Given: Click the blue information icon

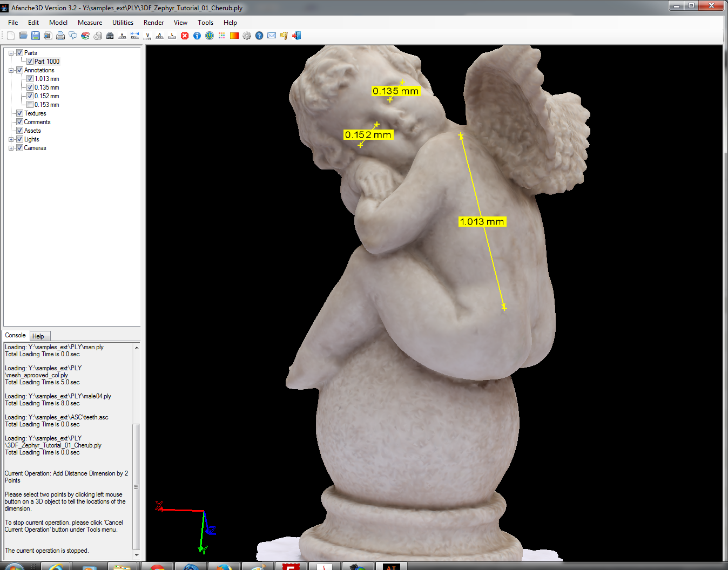Looking at the screenshot, I should tap(197, 36).
